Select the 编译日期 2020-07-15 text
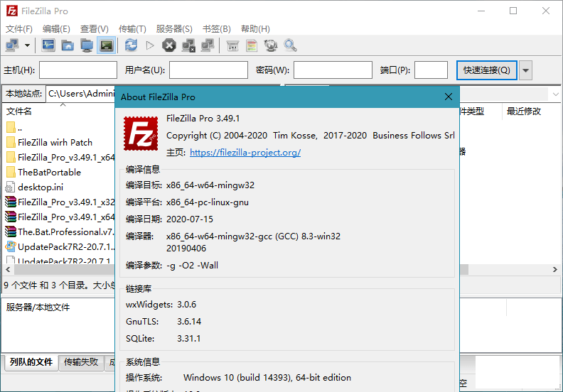Viewport: 563px width, 392px height. (x=190, y=219)
